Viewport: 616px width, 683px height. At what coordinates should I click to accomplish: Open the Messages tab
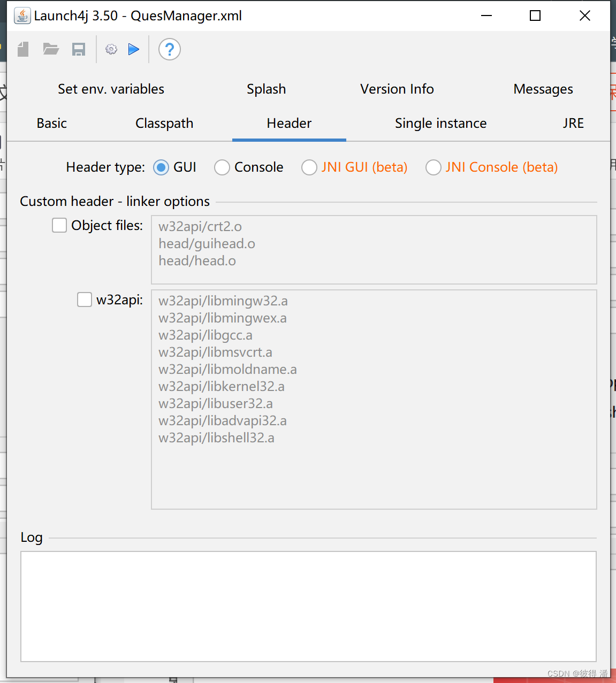click(x=543, y=89)
